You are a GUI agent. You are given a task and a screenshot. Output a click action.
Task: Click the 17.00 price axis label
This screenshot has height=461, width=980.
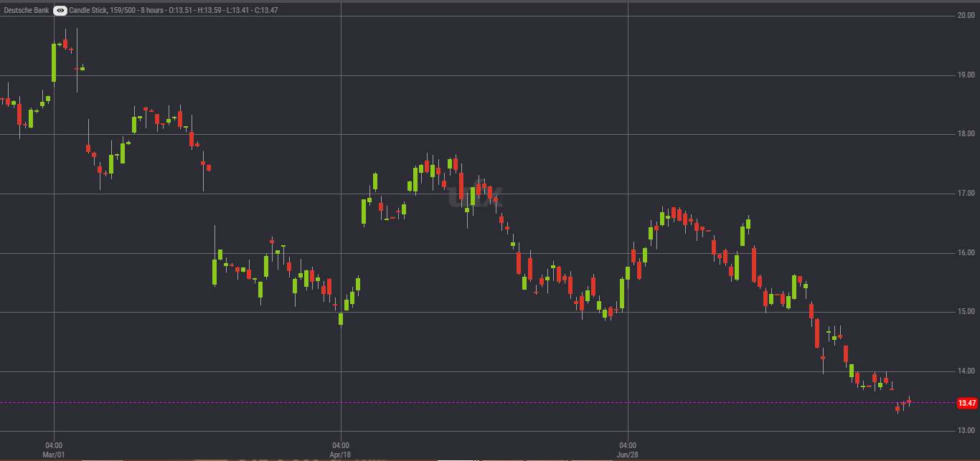coord(966,194)
